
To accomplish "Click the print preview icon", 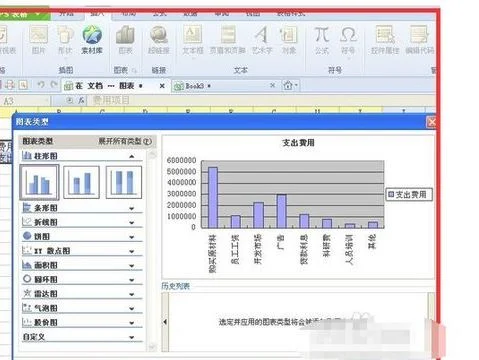I will (23, 85).
